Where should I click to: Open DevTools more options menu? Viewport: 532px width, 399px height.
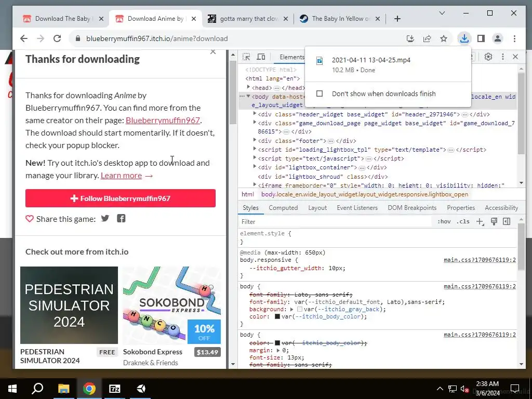(502, 57)
